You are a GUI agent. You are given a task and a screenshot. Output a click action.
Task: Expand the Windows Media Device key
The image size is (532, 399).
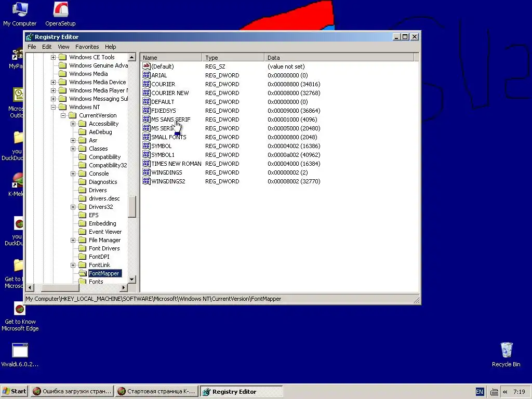point(54,82)
